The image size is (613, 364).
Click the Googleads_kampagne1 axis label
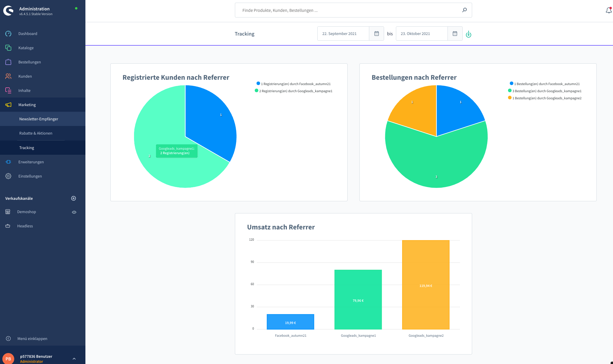358,336
